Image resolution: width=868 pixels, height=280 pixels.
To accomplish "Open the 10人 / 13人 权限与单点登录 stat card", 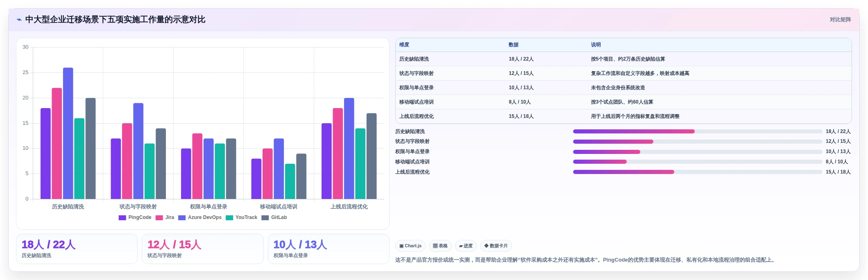I will pos(329,249).
